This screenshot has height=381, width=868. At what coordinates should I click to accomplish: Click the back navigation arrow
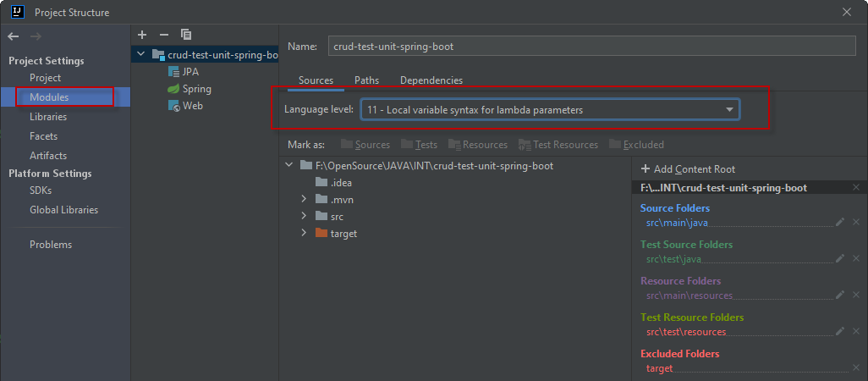[14, 36]
